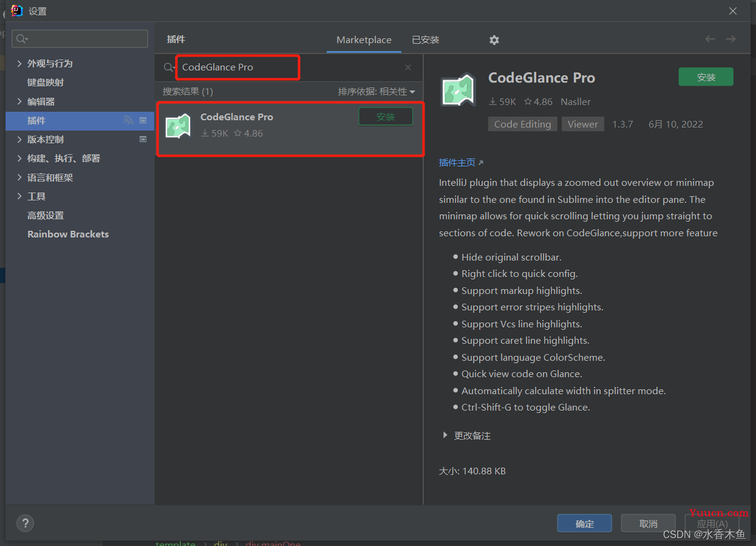The width and height of the screenshot is (756, 546).
Task: Click the version number 1.3.7
Action: click(x=622, y=125)
